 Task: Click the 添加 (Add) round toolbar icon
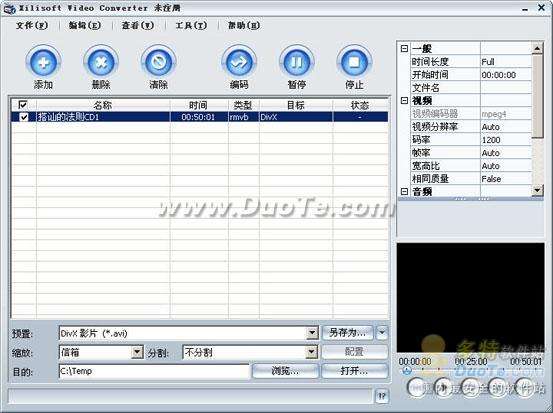click(43, 62)
